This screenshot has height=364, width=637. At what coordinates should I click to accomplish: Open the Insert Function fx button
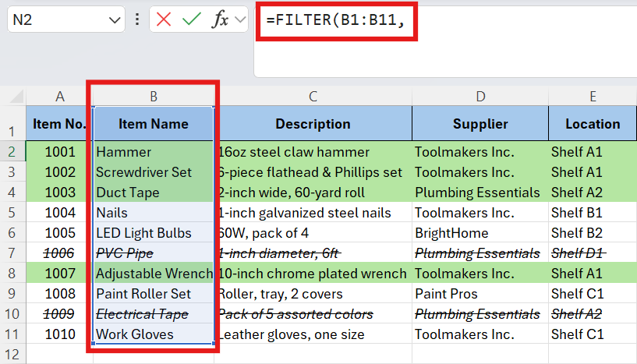(221, 19)
